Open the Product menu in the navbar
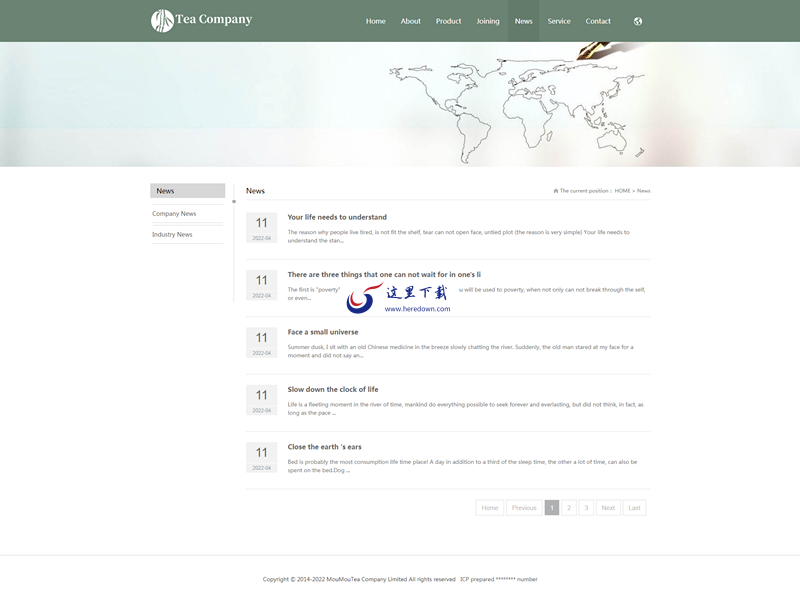This screenshot has height=598, width=800. pos(448,20)
